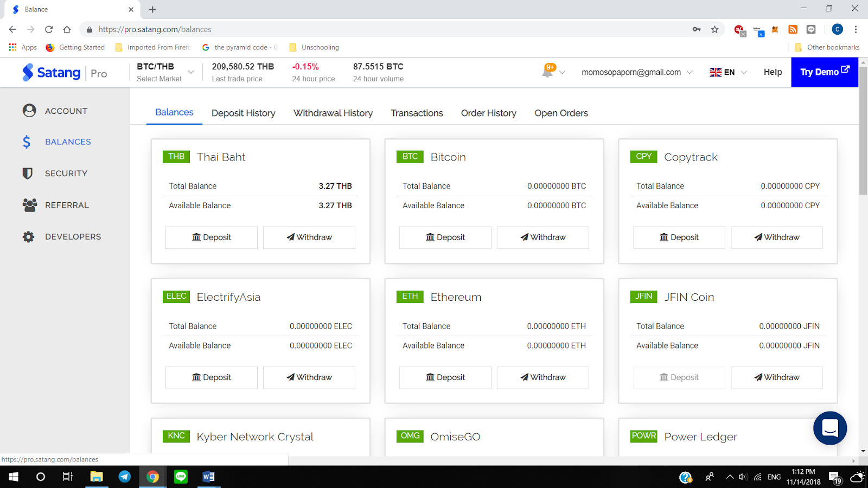868x488 pixels.
Task: Withdraw Thai Baht
Action: point(309,237)
